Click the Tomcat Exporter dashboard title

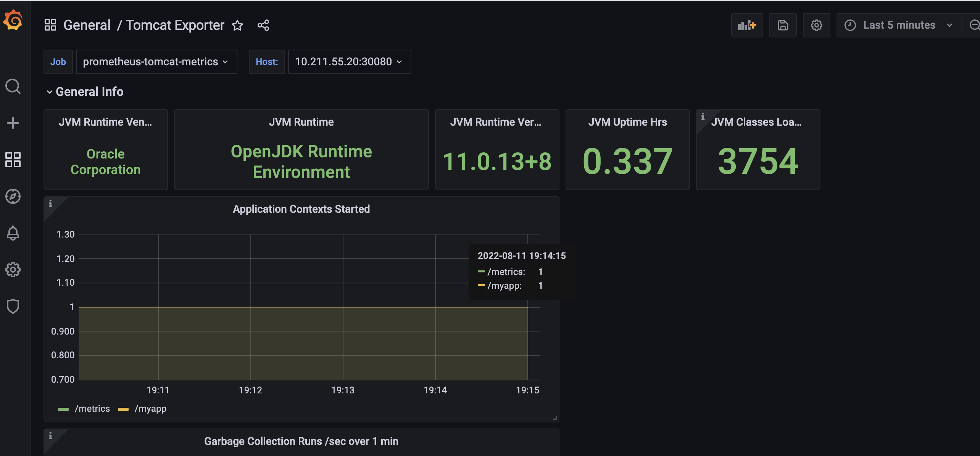(175, 25)
